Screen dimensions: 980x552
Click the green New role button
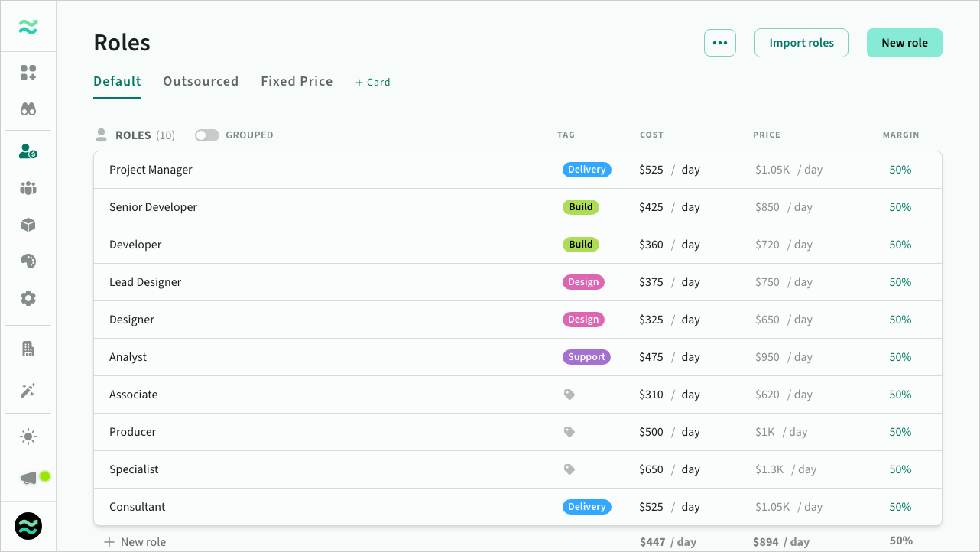tap(904, 43)
